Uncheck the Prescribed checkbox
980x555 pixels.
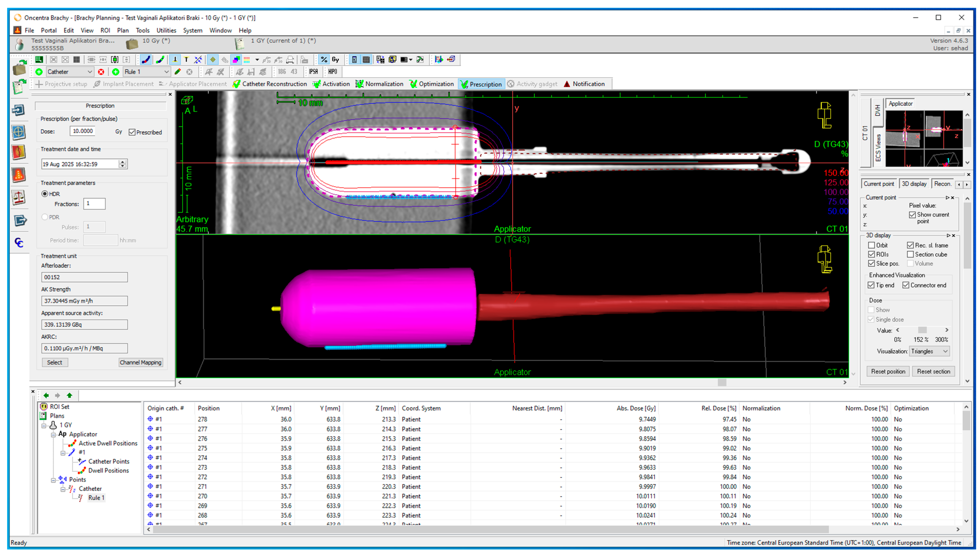132,132
